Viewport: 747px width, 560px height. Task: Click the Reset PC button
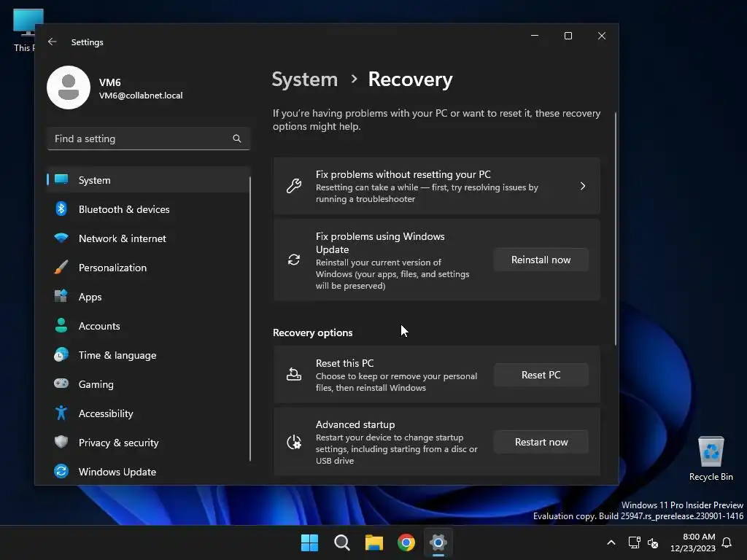(541, 375)
